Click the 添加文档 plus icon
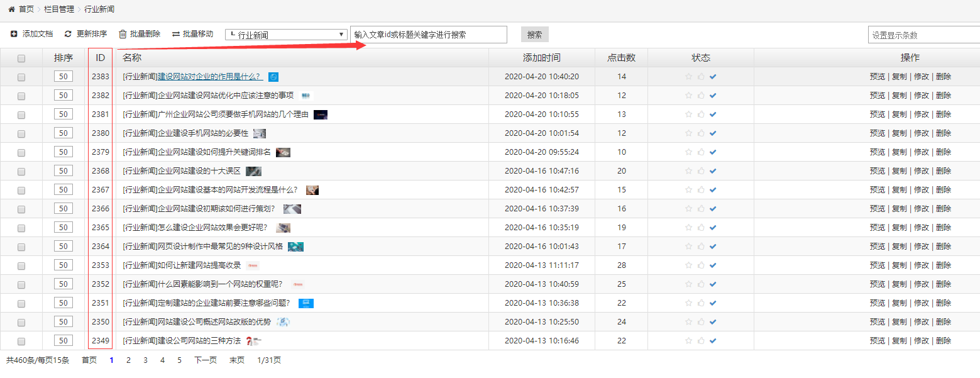Image resolution: width=980 pixels, height=378 pixels. [x=14, y=34]
